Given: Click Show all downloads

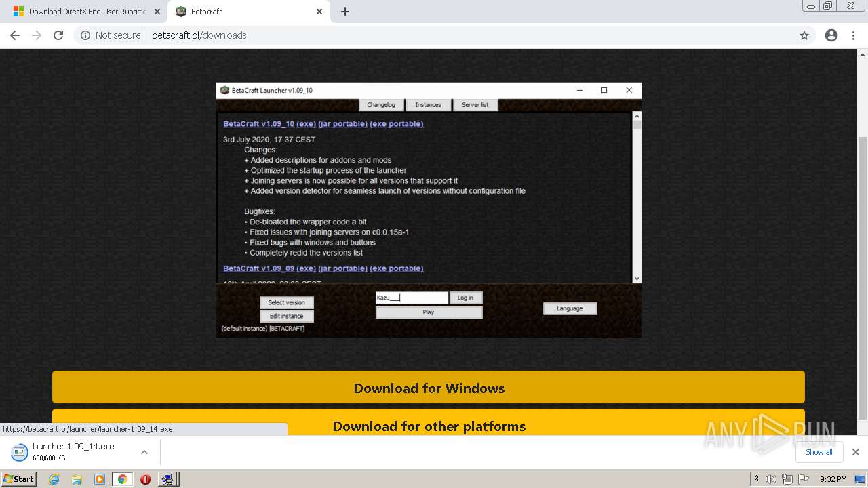Looking at the screenshot, I should [x=819, y=452].
